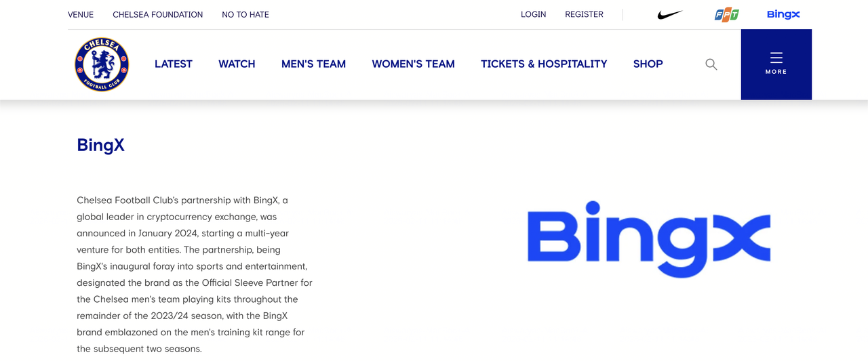Open the CHELSEA FOUNDATION link
Viewport: 868px width, 361px height.
point(157,14)
